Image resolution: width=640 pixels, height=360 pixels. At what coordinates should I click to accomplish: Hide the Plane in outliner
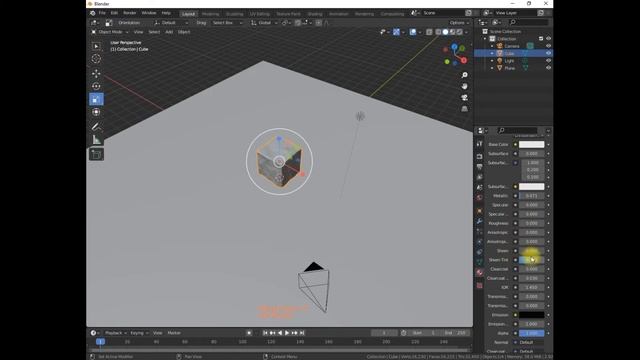click(x=548, y=68)
